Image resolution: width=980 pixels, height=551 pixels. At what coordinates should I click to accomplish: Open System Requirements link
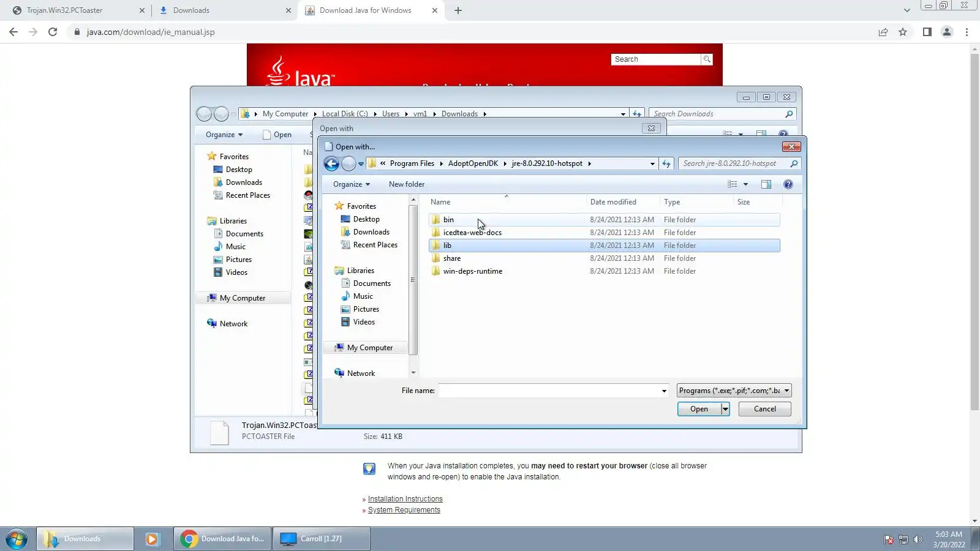pyautogui.click(x=404, y=510)
